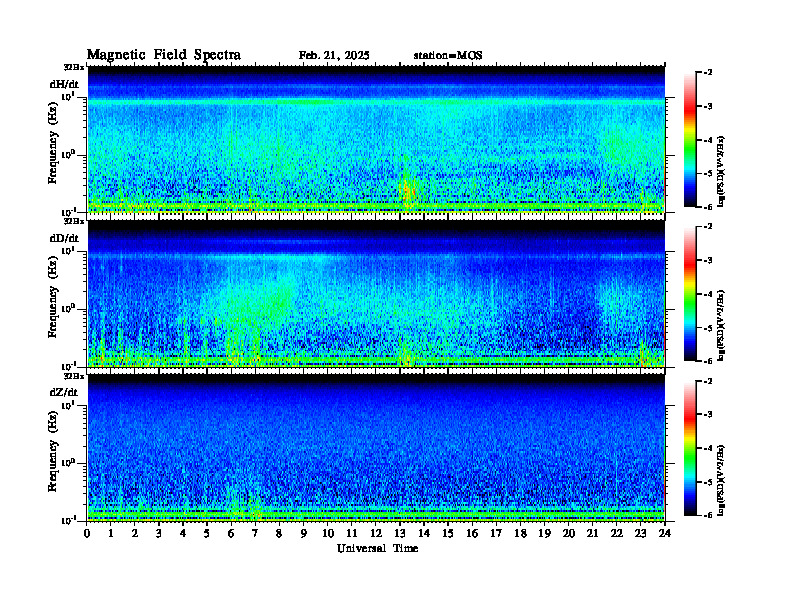Click the time axis tick label "7"

pyautogui.click(x=256, y=533)
